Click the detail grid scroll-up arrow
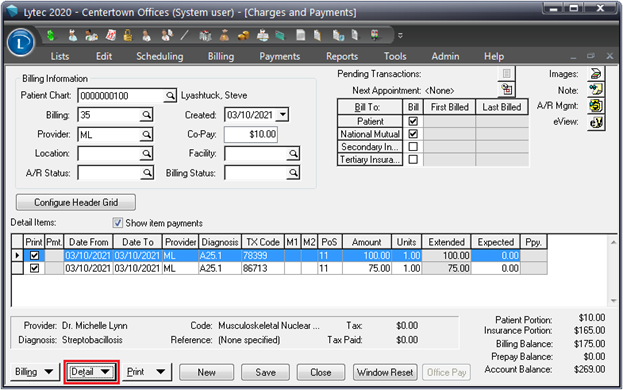Viewport: 623px width, 390px height. pyautogui.click(x=614, y=242)
